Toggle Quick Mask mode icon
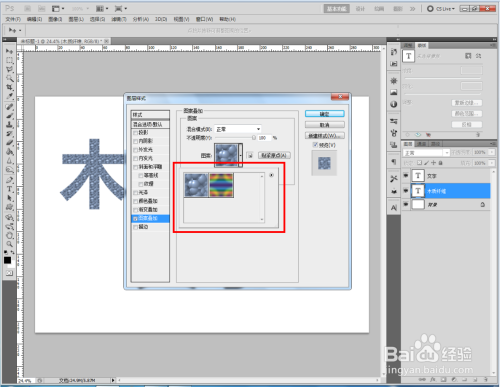The height and width of the screenshot is (387, 500). (x=9, y=273)
